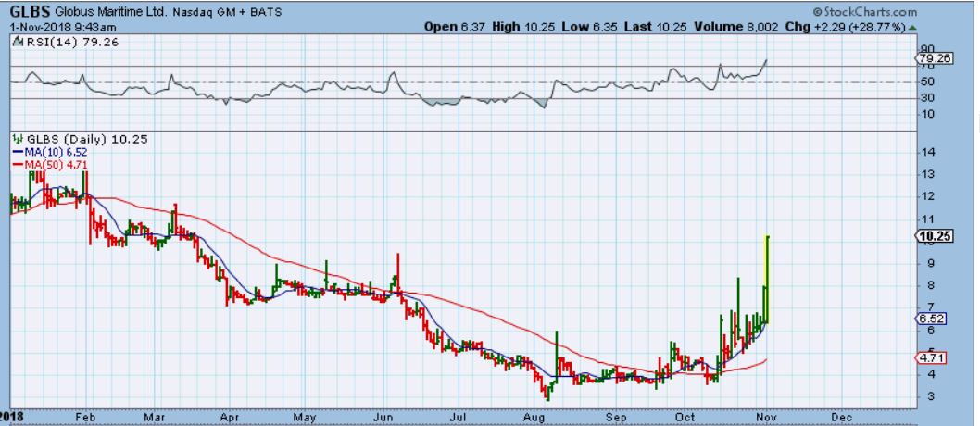Click the MA(10) 6.52 legend entry
Image resolution: width=980 pixels, height=426 pixels.
51,152
